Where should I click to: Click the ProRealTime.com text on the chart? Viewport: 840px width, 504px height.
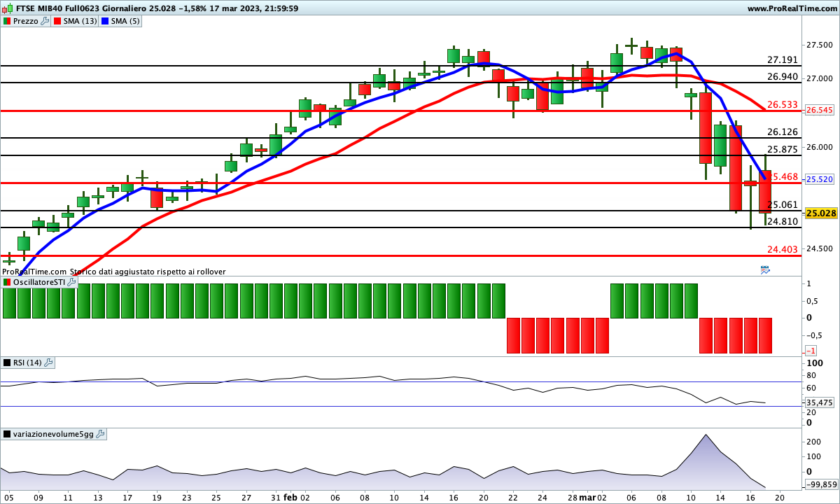(34, 271)
